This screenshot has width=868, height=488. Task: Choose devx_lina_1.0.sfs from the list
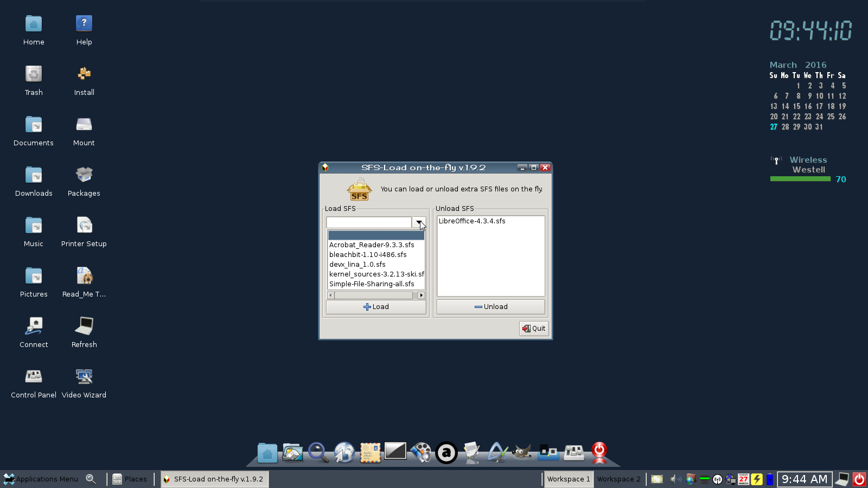pos(376,265)
